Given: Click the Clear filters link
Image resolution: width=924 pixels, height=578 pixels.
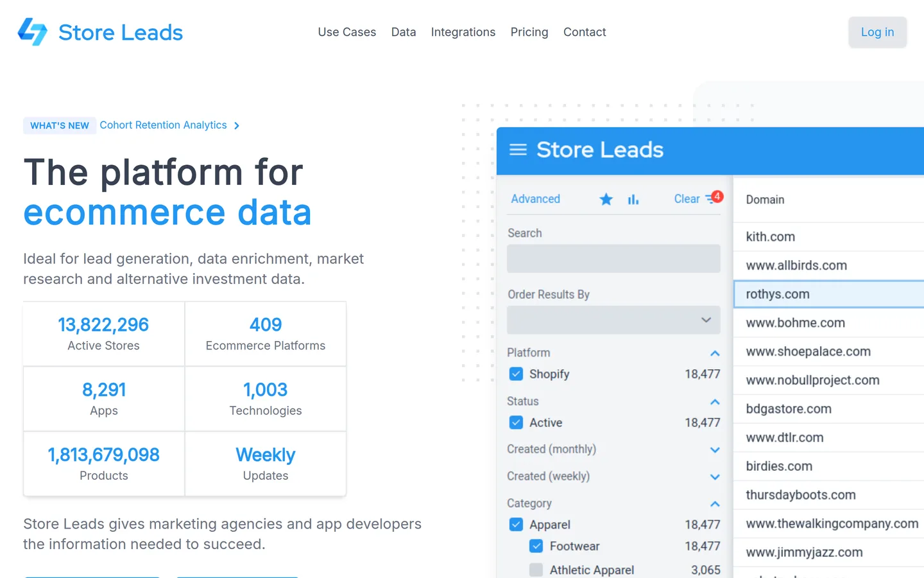Looking at the screenshot, I should 687,199.
